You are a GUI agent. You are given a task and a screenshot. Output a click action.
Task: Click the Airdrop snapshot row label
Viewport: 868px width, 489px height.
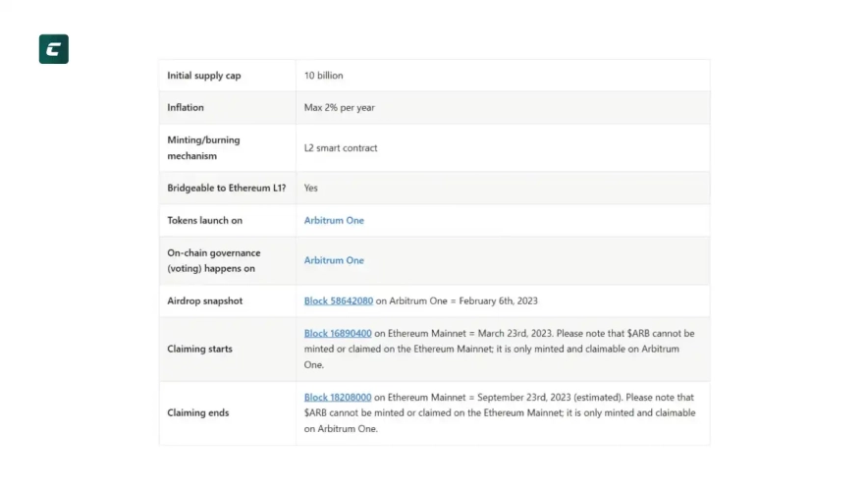pos(204,300)
